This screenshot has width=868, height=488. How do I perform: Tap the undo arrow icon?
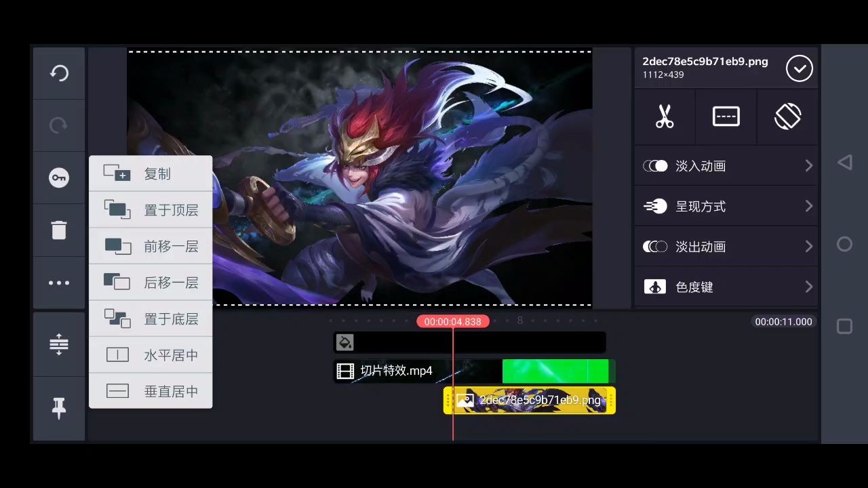pos(59,73)
